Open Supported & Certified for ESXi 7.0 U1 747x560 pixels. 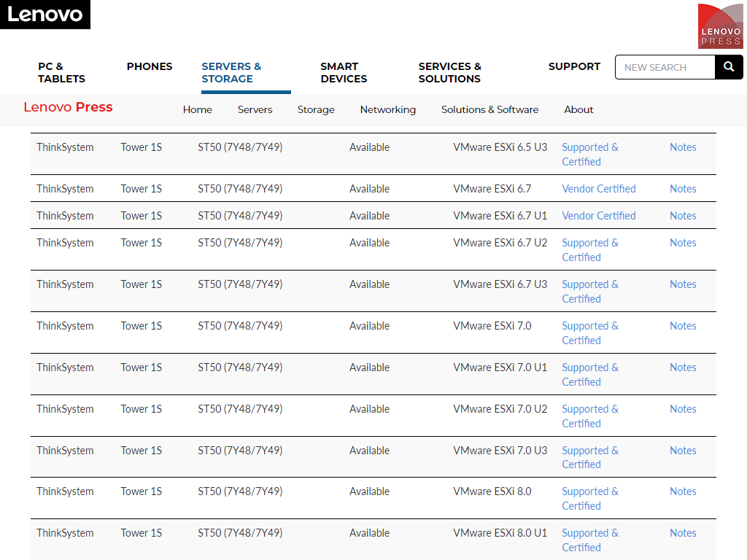(589, 374)
